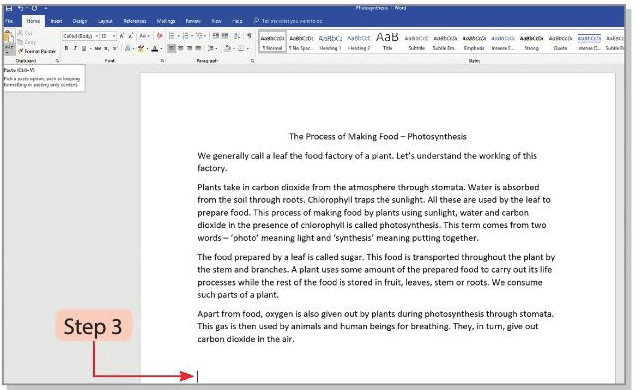
Task: Click the Numbering list icon
Action: click(x=185, y=36)
